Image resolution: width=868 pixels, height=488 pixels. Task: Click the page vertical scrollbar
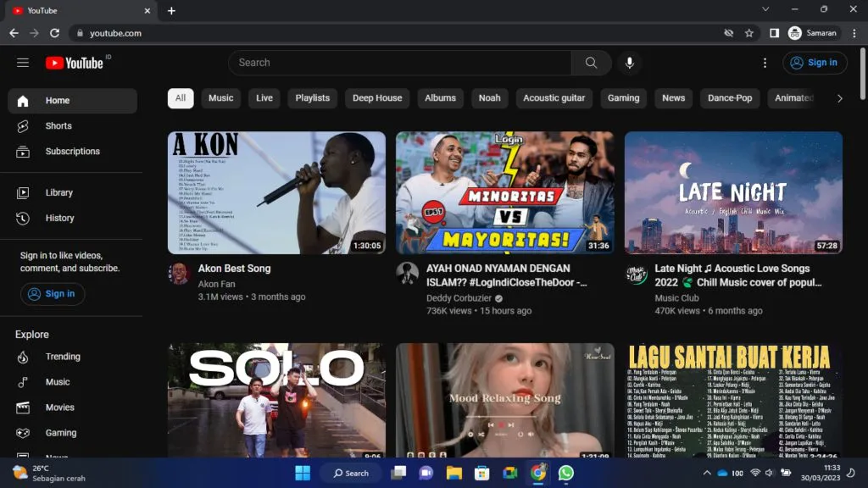coord(862,75)
